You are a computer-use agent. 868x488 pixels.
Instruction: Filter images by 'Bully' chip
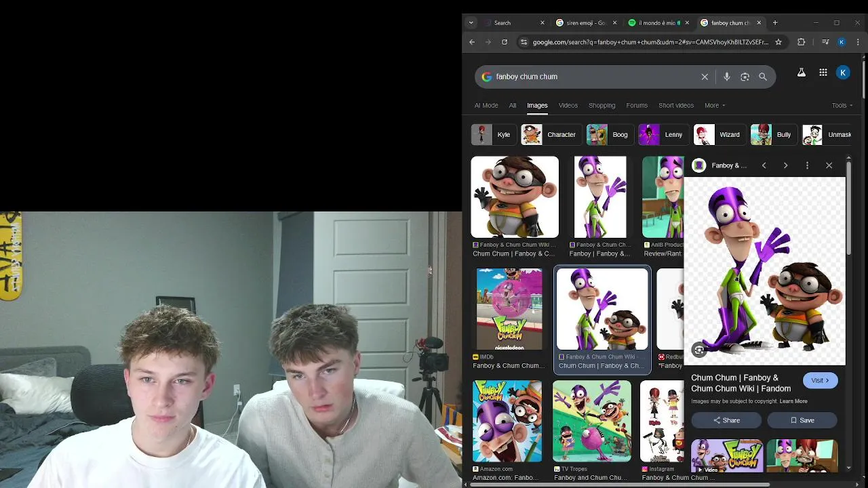[x=774, y=135]
